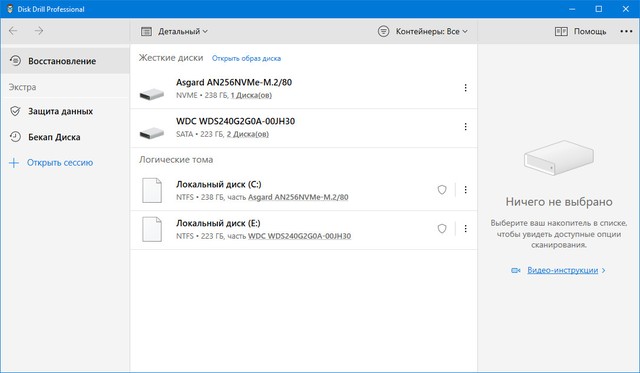The height and width of the screenshot is (373, 640).
Task: Open Помощь help panel
Action: point(580,31)
